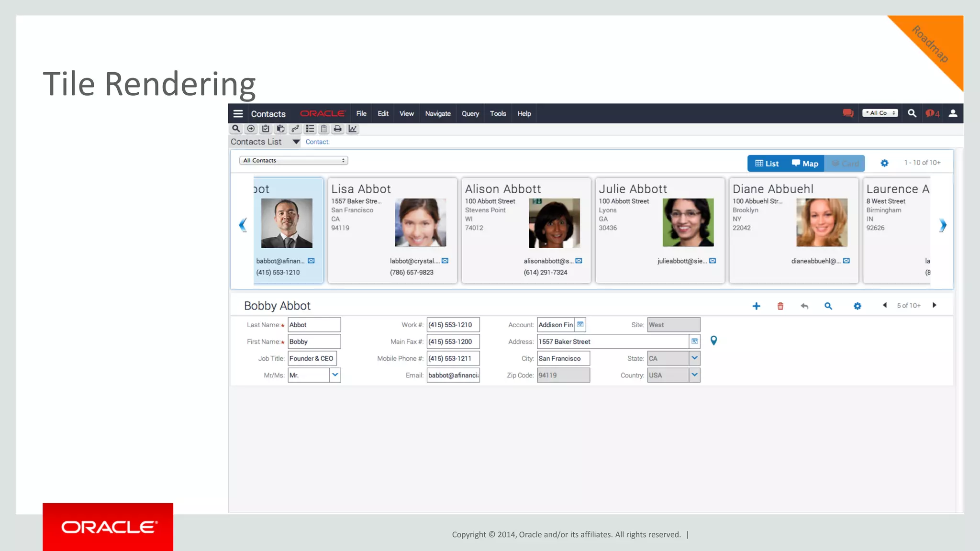Open Address field picker icon
This screenshot has height=551, width=980.
(x=694, y=342)
